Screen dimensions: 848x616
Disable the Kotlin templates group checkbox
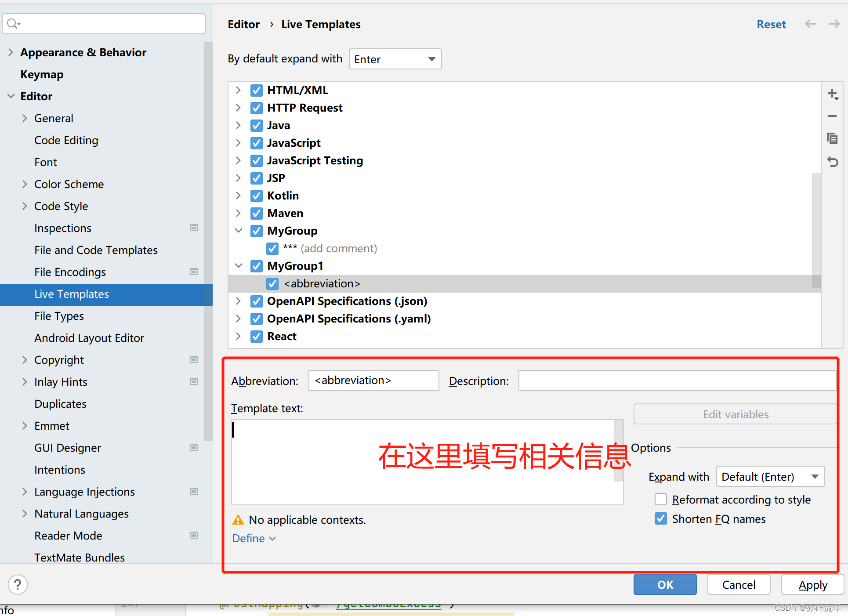click(257, 196)
